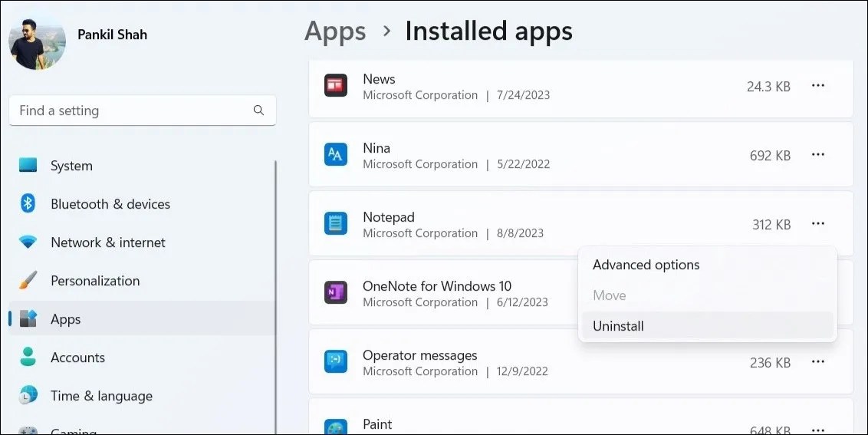Click the Bluetooth icon in sidebar
The image size is (868, 435).
coord(28,203)
